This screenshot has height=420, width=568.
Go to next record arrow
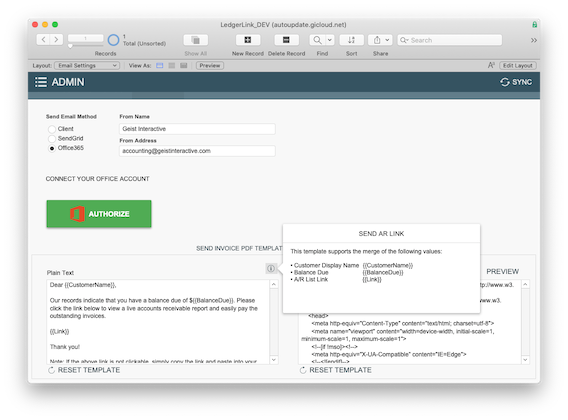tap(56, 39)
